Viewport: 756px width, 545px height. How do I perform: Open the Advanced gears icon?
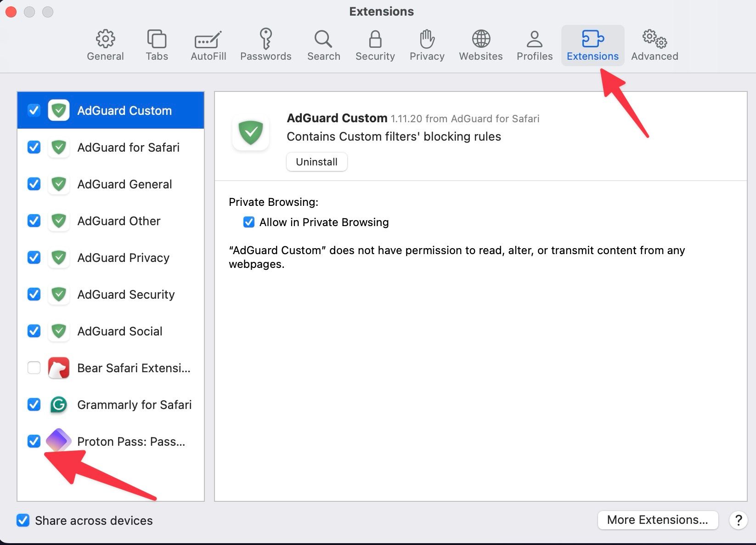click(654, 39)
